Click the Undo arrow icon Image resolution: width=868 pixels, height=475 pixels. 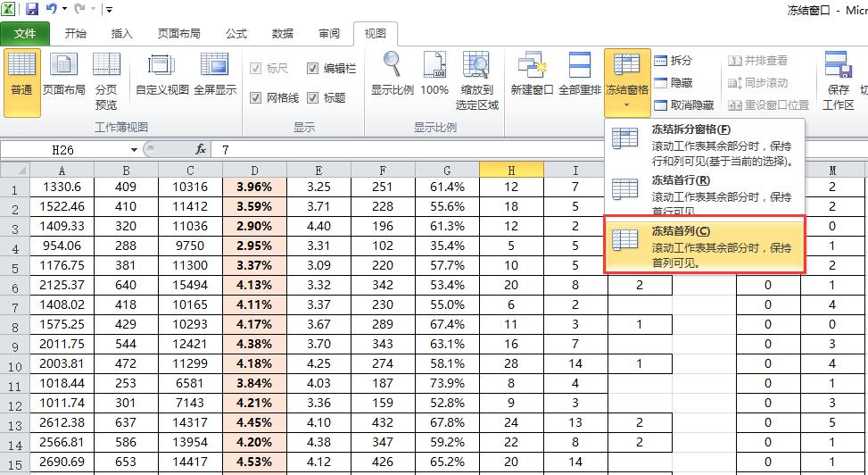(x=52, y=8)
